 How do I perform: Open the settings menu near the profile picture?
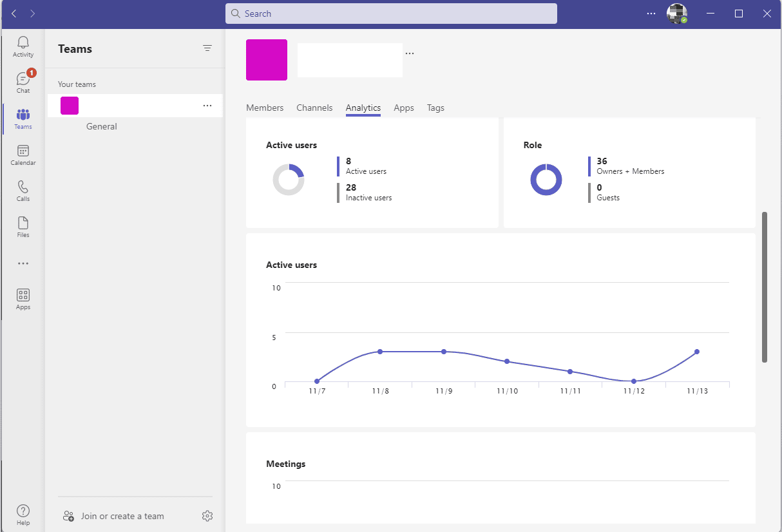coord(651,13)
